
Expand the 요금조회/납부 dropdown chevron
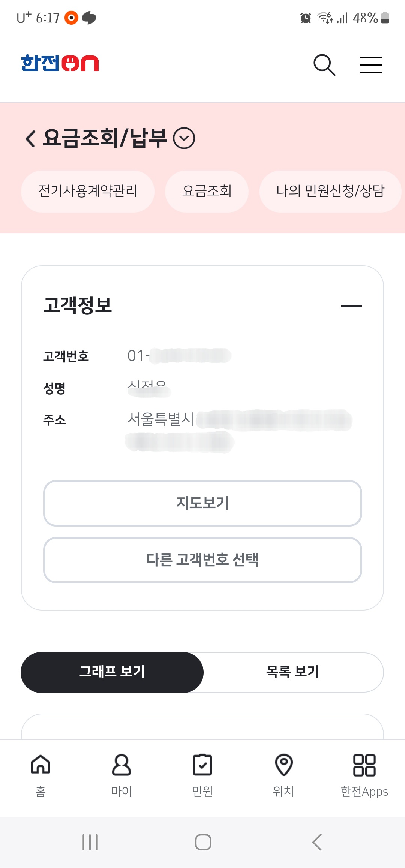[184, 138]
